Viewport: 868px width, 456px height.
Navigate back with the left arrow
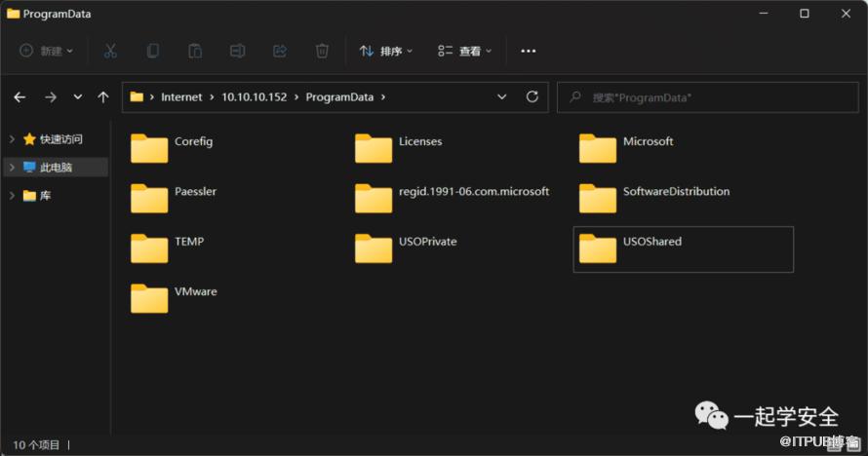pyautogui.click(x=20, y=97)
